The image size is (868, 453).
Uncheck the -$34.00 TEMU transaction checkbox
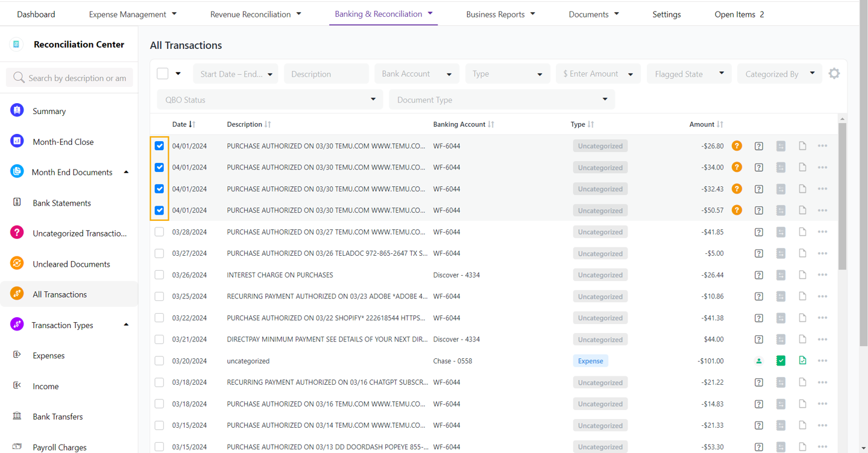pyautogui.click(x=159, y=168)
